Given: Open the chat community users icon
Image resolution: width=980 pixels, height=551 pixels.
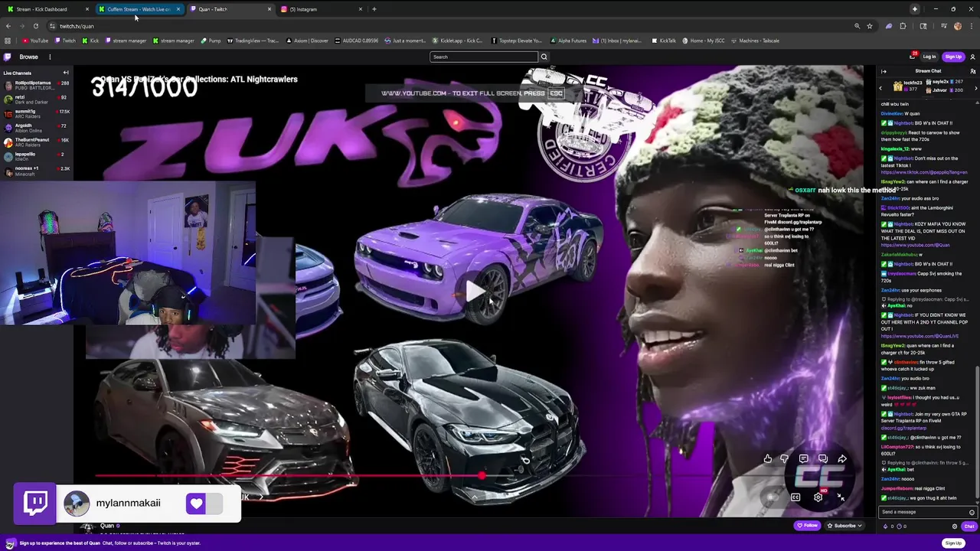Looking at the screenshot, I should [x=972, y=71].
